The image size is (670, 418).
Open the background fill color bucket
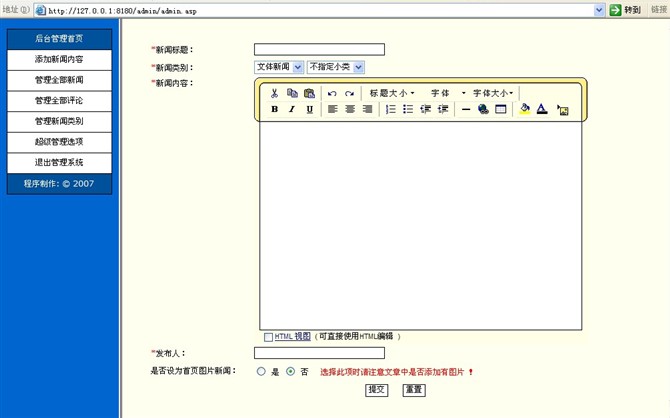point(525,109)
